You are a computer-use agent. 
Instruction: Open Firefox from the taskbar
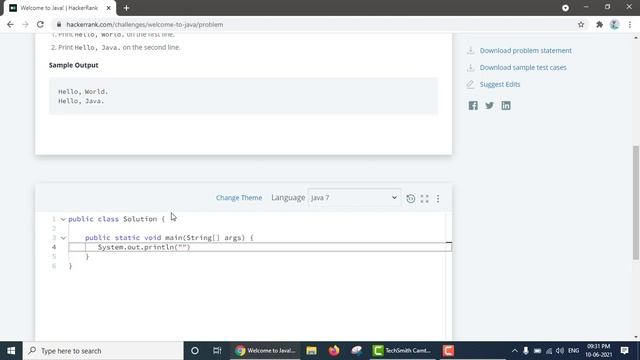click(x=334, y=351)
